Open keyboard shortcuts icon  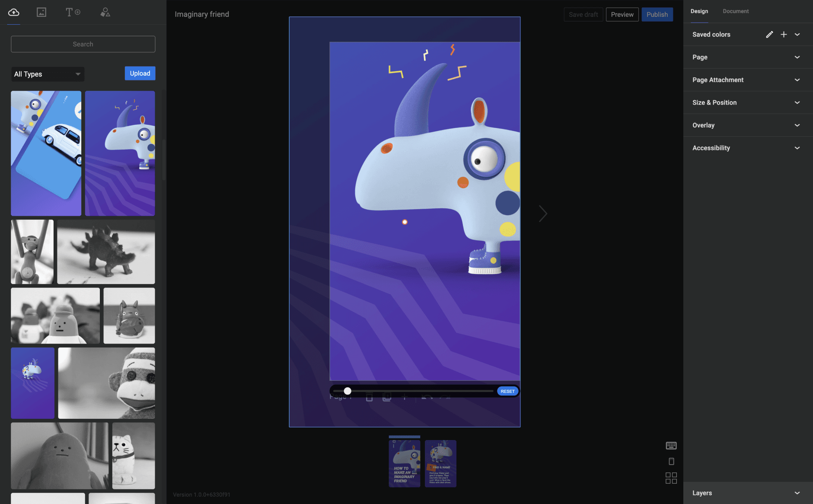coord(671,446)
